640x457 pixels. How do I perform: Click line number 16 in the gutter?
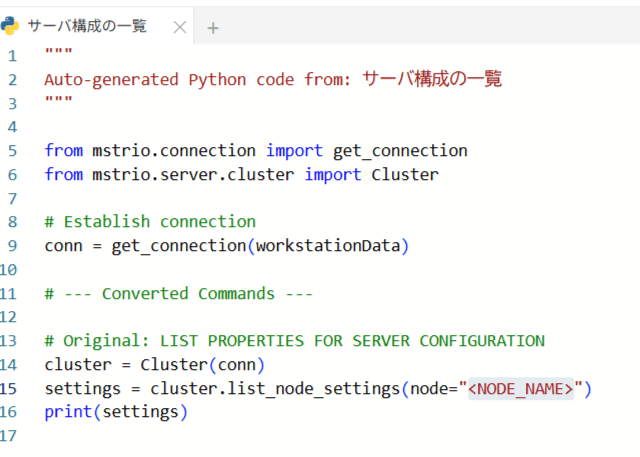tap(9, 412)
